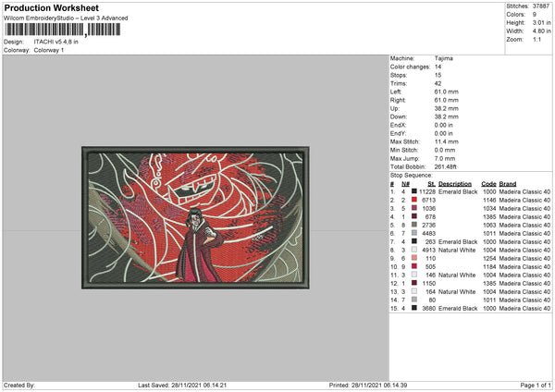This screenshot has height=392, width=555.
Task: Click thread code '1063' in row 5
Action: pyautogui.click(x=489, y=225)
